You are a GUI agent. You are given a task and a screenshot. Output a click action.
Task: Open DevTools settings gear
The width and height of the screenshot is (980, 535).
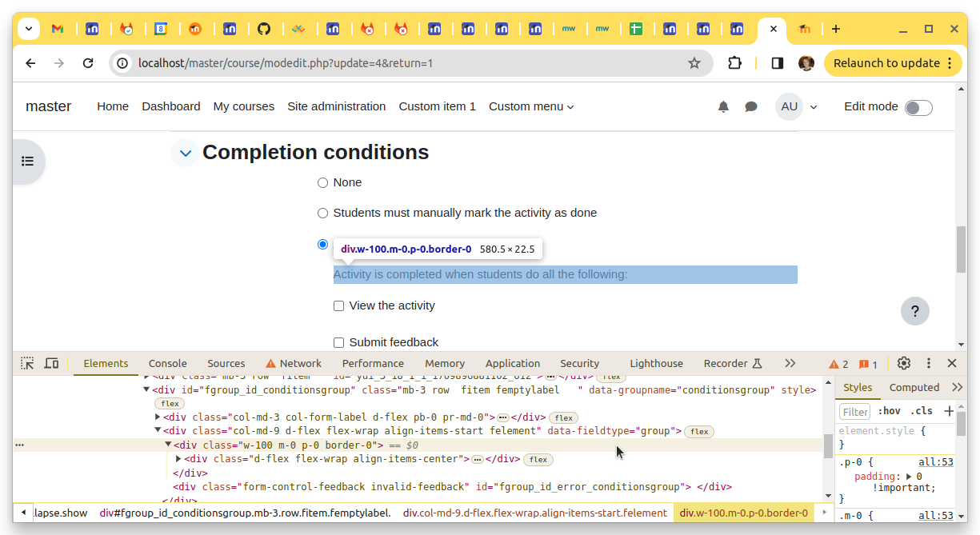click(904, 363)
